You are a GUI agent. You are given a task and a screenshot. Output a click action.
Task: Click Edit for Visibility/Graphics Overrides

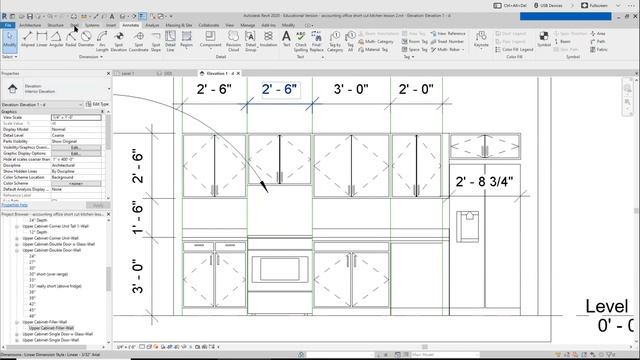tap(76, 147)
